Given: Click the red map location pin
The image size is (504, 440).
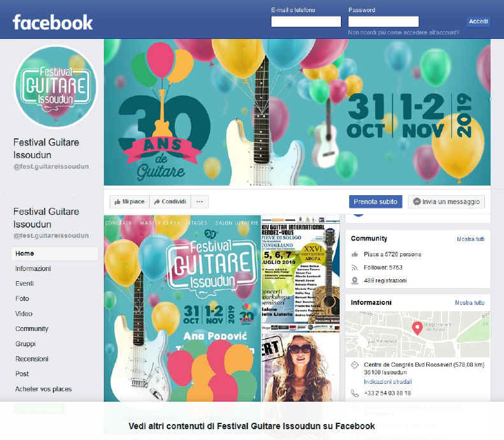Looking at the screenshot, I should [417, 328].
